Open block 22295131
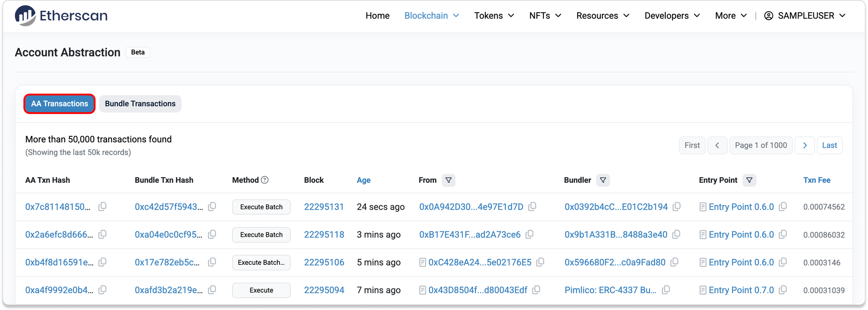Screen dimensions: 868x310 [x=324, y=207]
